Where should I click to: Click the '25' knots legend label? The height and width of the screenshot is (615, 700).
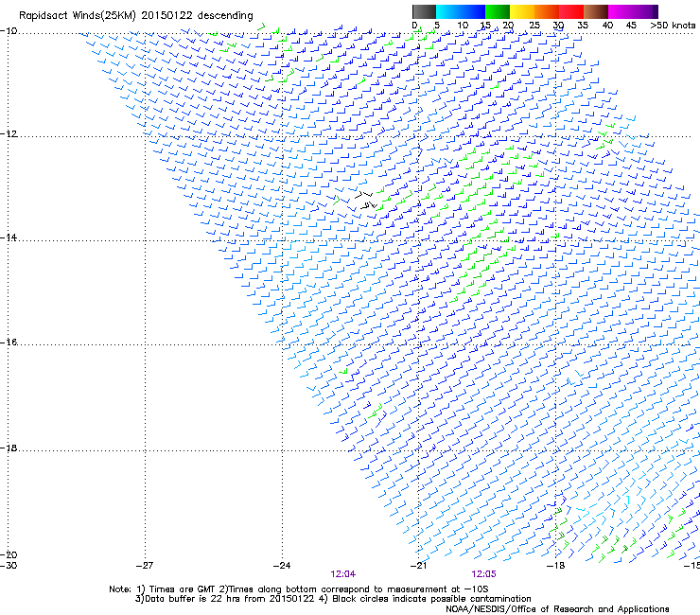click(x=534, y=26)
